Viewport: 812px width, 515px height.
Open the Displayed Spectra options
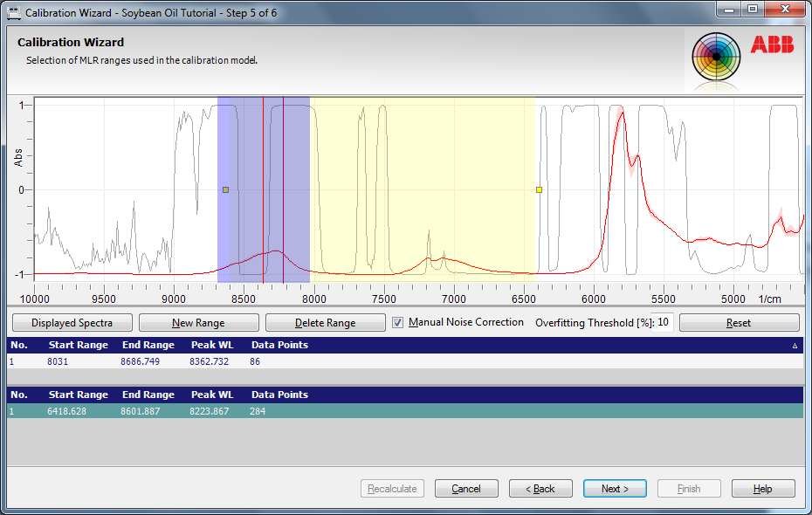[71, 322]
